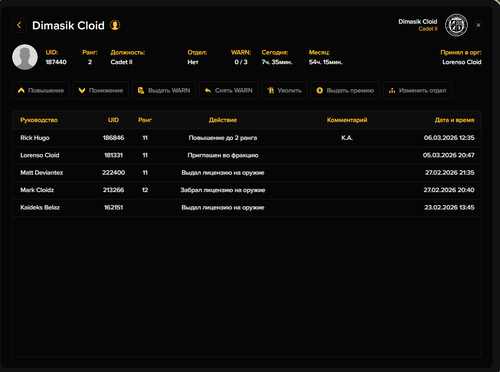This screenshot has width=500, height=372.
Task: Select the Rick Hugo log row
Action: [x=247, y=138]
